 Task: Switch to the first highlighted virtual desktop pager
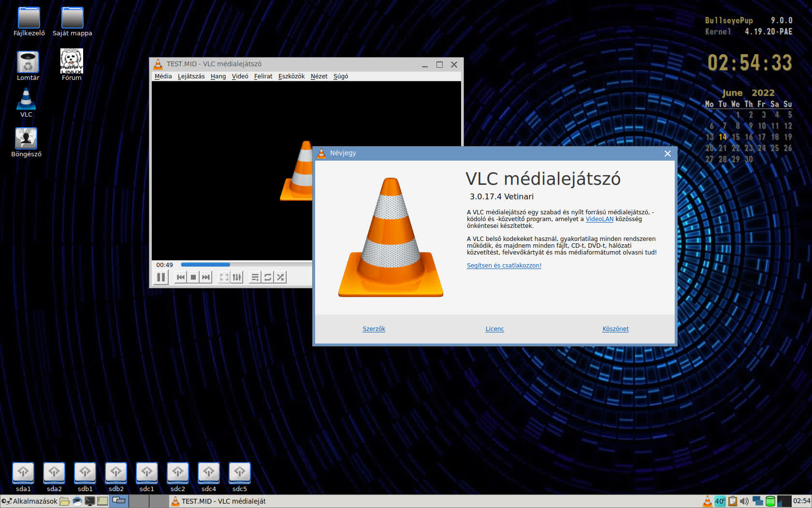(x=119, y=501)
